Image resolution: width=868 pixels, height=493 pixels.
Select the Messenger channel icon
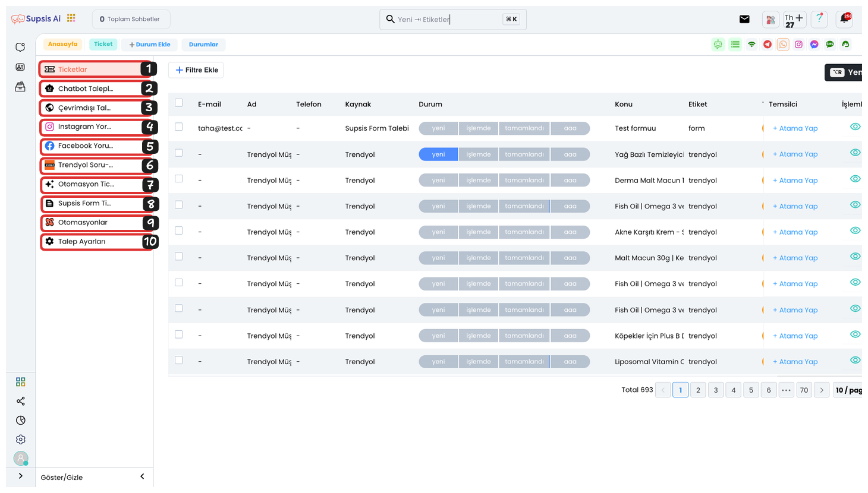[x=814, y=45]
